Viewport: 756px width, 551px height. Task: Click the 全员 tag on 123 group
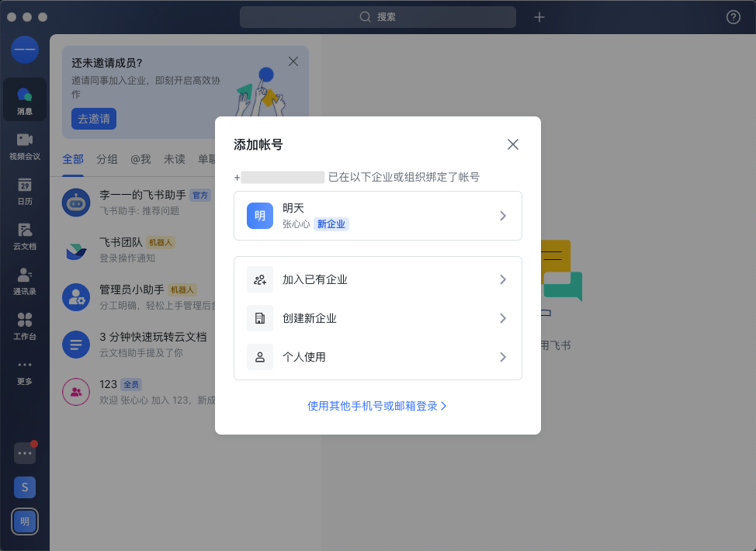pyautogui.click(x=131, y=385)
